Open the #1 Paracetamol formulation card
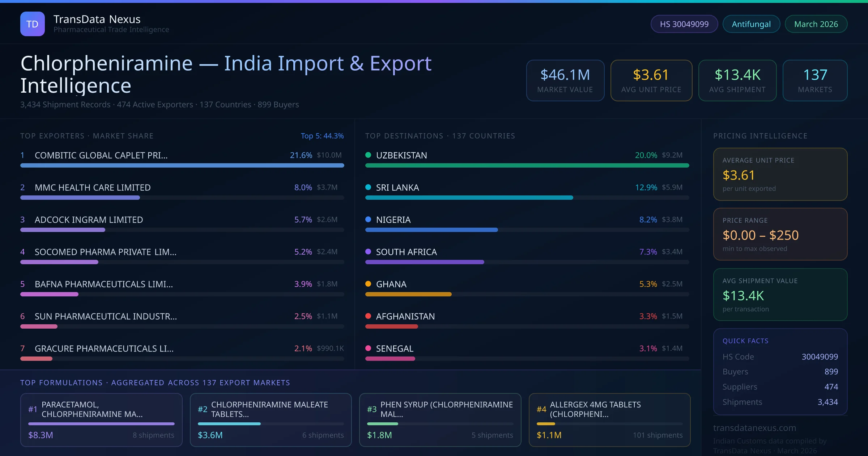This screenshot has height=456, width=868. tap(101, 420)
